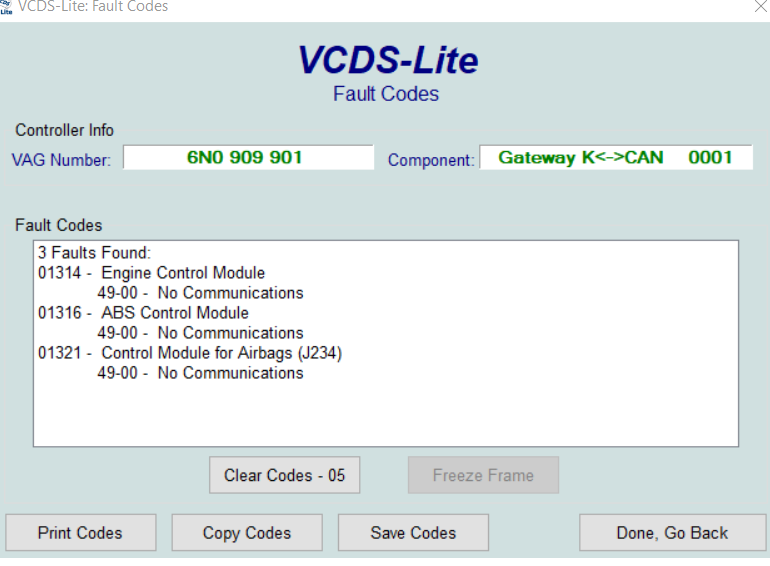Click the VAG Number field 6N0 909 901
The width and height of the screenshot is (770, 566).
(x=248, y=158)
